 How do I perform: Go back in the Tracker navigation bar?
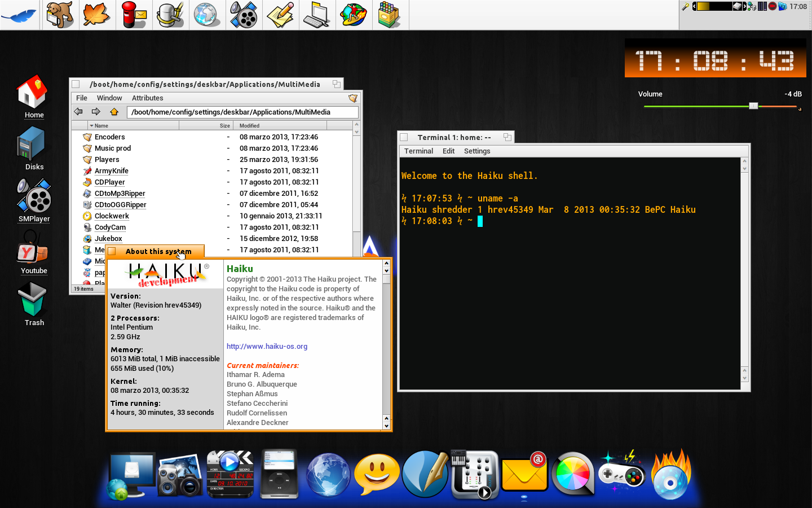[x=78, y=112]
